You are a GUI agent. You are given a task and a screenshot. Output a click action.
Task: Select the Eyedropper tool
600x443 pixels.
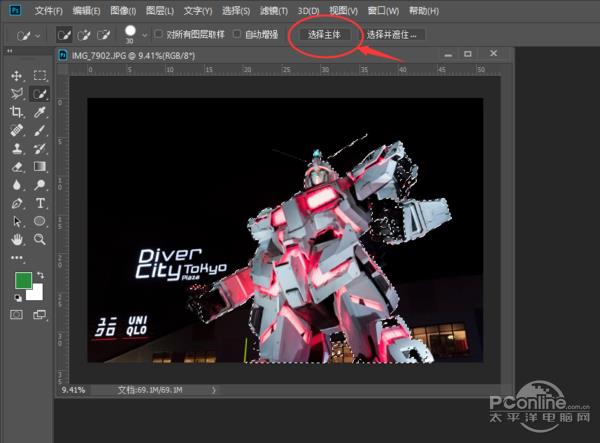tap(39, 112)
